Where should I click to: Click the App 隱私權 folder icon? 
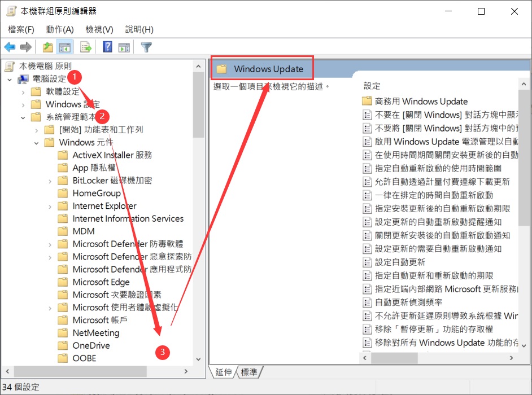(63, 168)
